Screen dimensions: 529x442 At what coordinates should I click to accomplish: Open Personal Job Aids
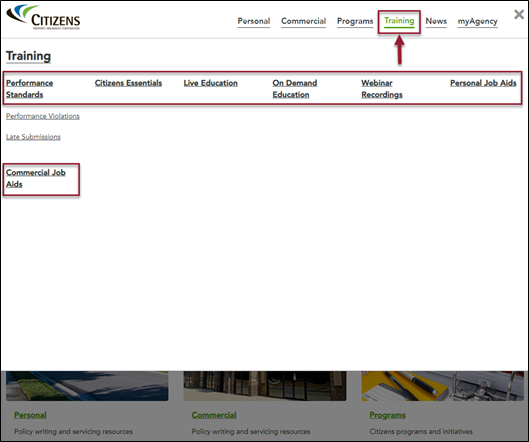click(x=483, y=83)
